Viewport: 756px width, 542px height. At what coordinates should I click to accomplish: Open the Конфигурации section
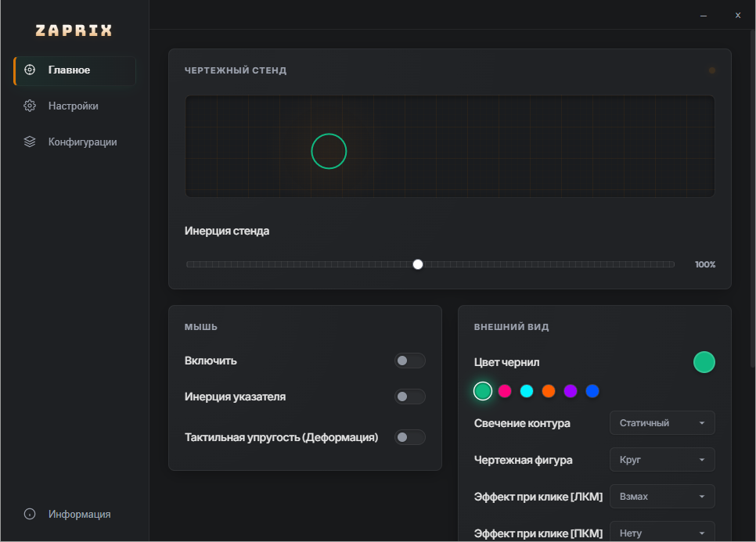point(74,142)
